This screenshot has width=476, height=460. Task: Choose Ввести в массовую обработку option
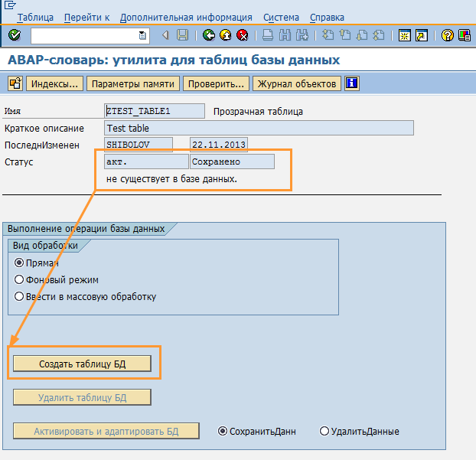20,296
